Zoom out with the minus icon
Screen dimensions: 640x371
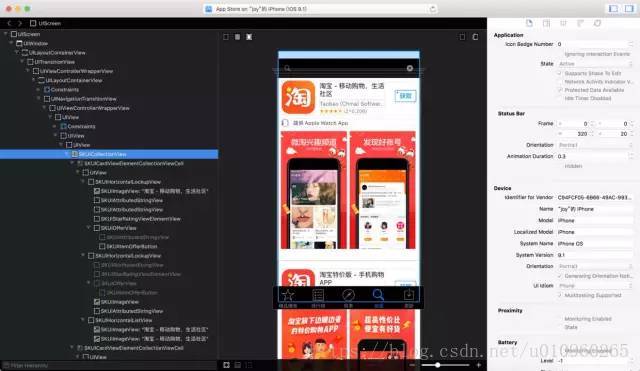pos(412,365)
